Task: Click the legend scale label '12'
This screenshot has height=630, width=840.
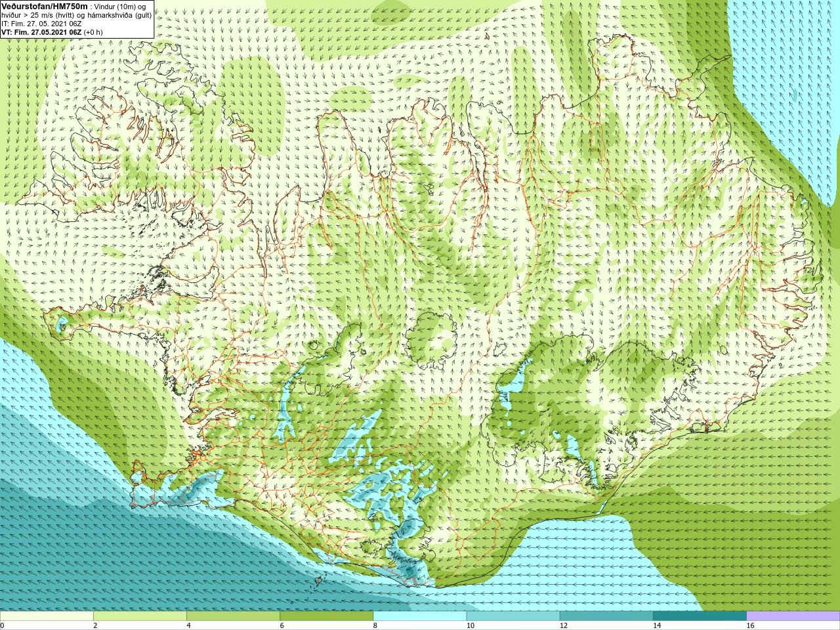Action: point(563,626)
